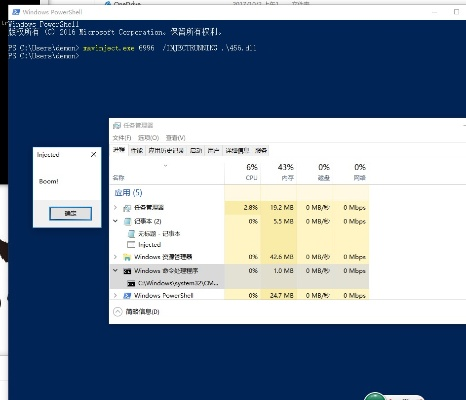Click the window icon beside the Injected row
Image resolution: width=466 pixels, height=400 pixels.
coord(131,245)
